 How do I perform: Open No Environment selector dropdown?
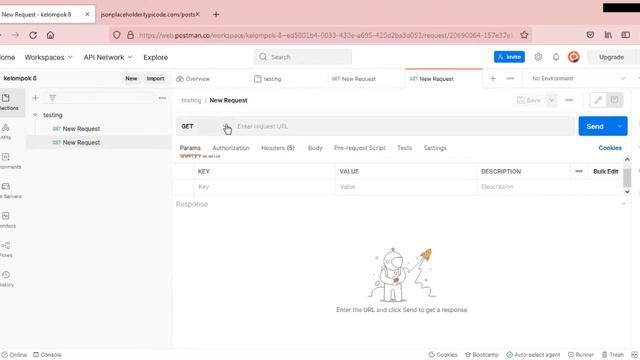click(578, 78)
